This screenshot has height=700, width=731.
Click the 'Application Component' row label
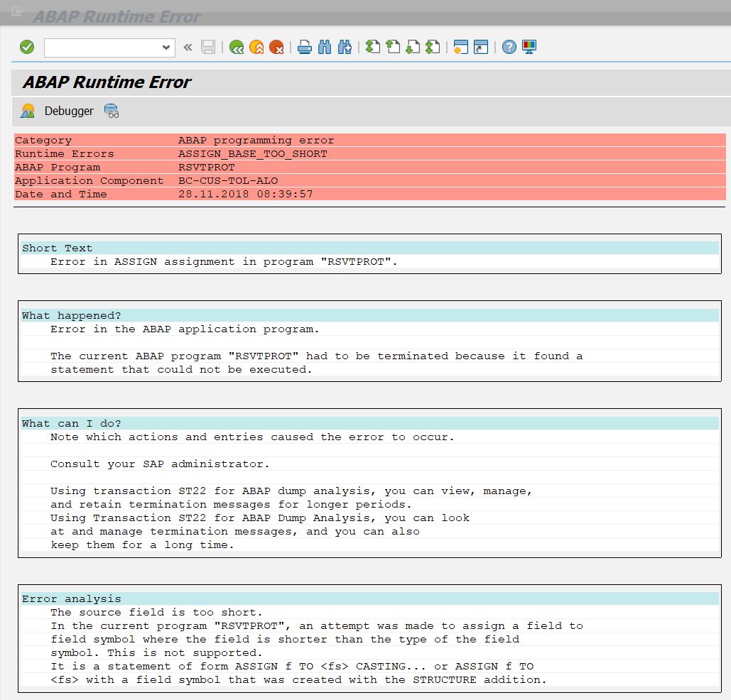click(89, 181)
